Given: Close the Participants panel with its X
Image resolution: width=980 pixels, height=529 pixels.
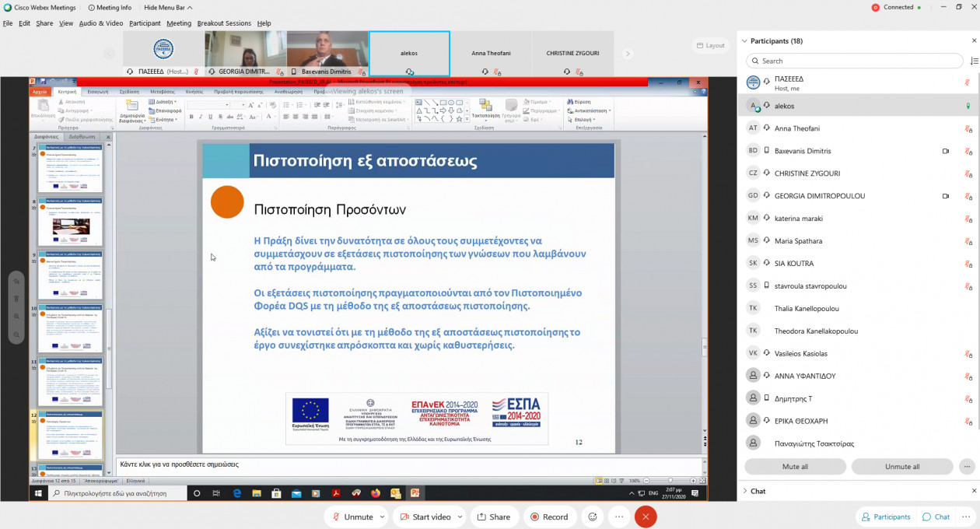Looking at the screenshot, I should coord(975,40).
